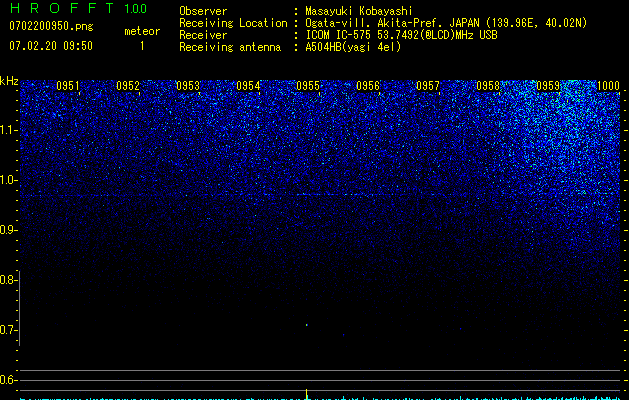Select antenna text A504HB(yagi 4el)
Screen dimensions: 629x400
(353, 47)
